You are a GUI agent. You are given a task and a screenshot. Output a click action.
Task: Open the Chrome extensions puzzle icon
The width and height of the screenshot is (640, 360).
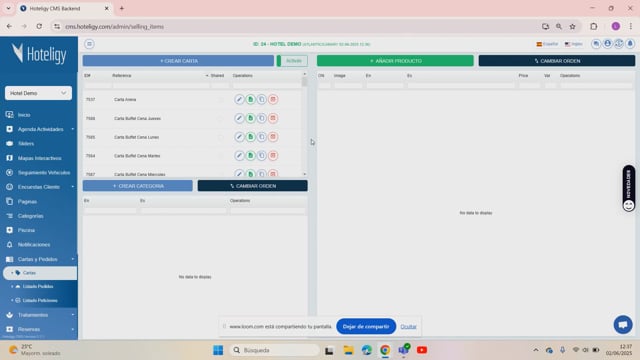pos(593,27)
